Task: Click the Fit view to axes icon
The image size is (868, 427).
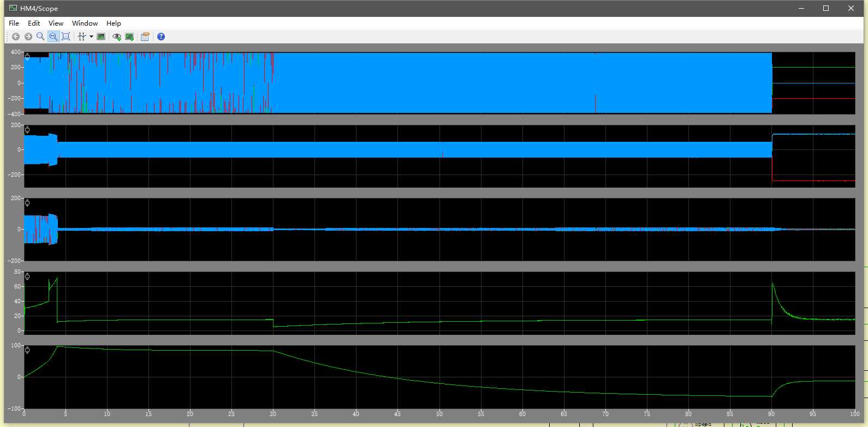Action: click(x=66, y=37)
